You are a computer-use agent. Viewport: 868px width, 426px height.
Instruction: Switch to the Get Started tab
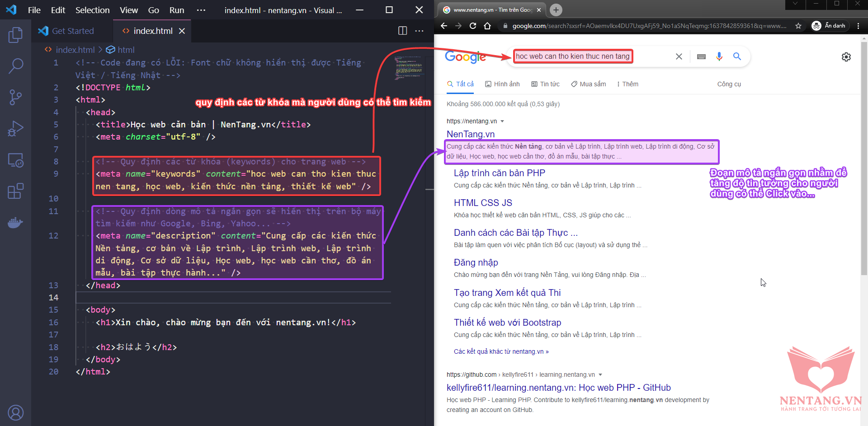point(72,31)
